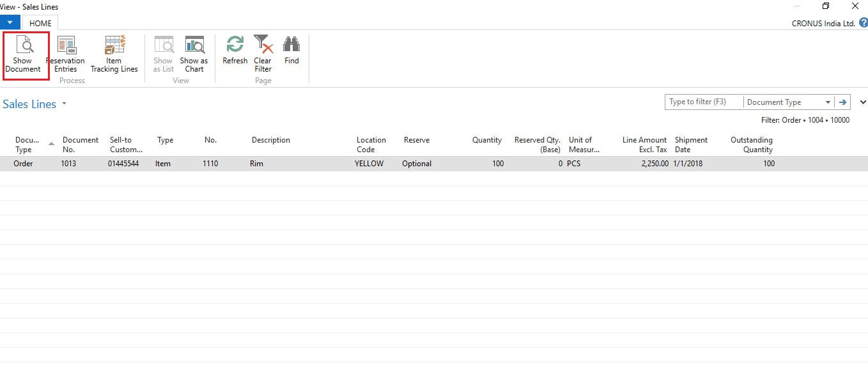Select the HOME ribbon tab
The image size is (868, 367).
[40, 23]
